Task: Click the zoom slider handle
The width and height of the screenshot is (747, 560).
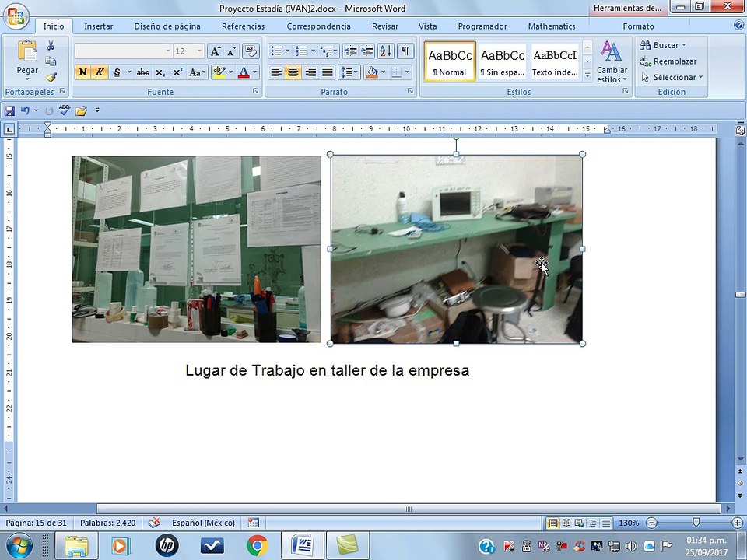Action: coord(696,523)
